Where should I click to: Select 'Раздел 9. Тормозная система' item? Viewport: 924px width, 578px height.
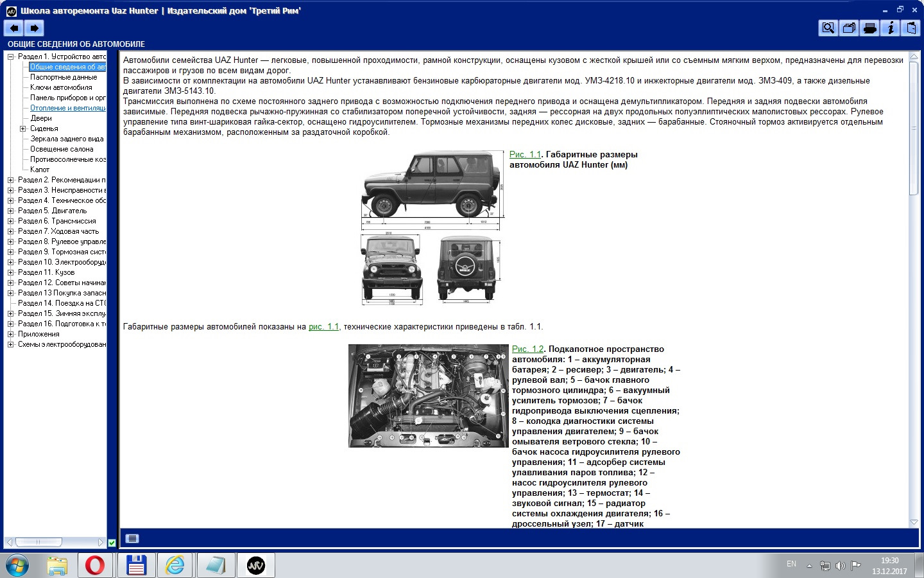(x=62, y=252)
